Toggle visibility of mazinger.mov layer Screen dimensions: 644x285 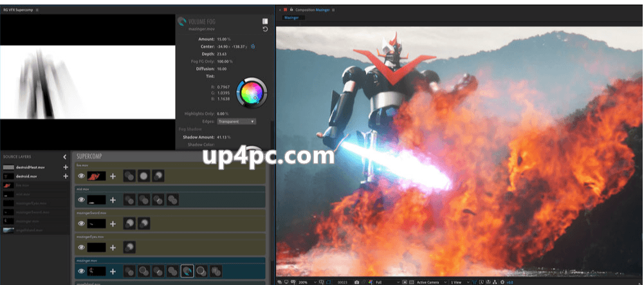click(x=81, y=271)
